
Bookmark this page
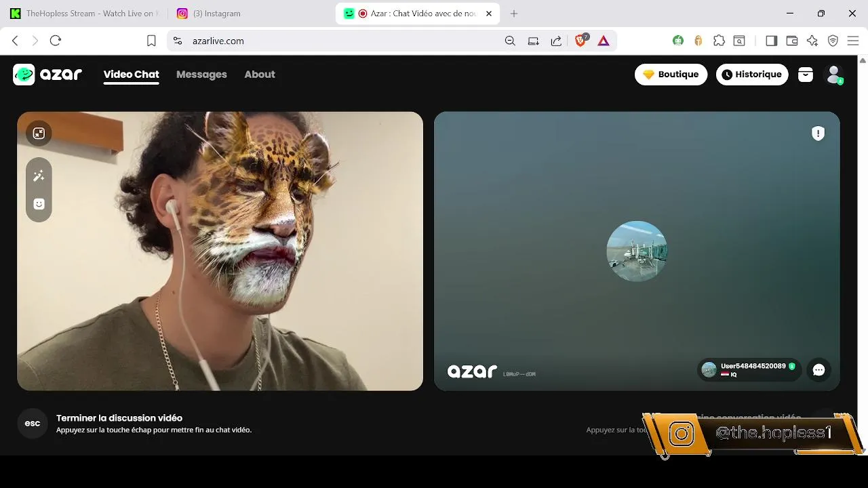tap(151, 41)
